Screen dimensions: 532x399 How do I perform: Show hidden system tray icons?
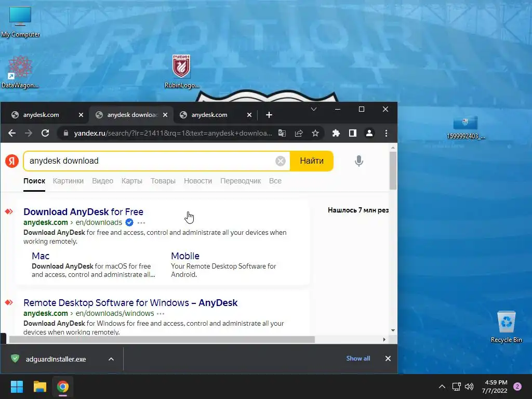(x=442, y=387)
